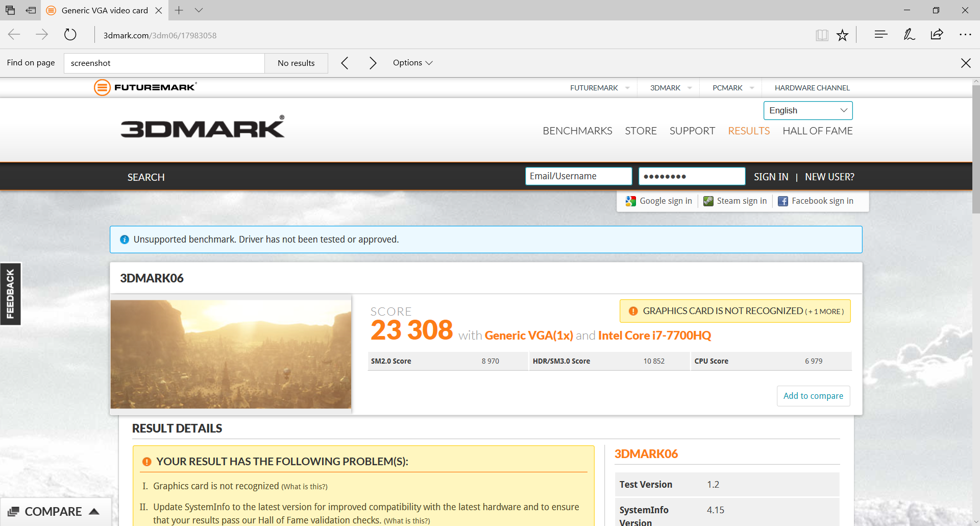The width and height of the screenshot is (980, 526).
Task: Click the 3DMark06 benchmark thumbnail
Action: [231, 354]
